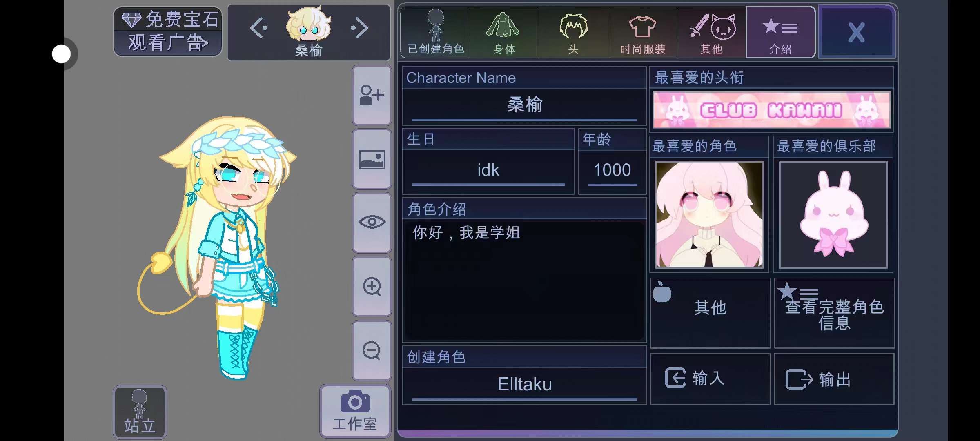Screen dimensions: 980x441
Task: Open the 已创建角色 tab
Action: coord(435,32)
